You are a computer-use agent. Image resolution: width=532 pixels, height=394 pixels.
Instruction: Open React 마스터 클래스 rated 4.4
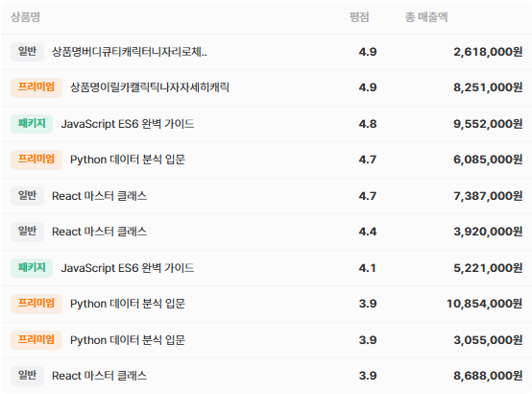point(100,232)
